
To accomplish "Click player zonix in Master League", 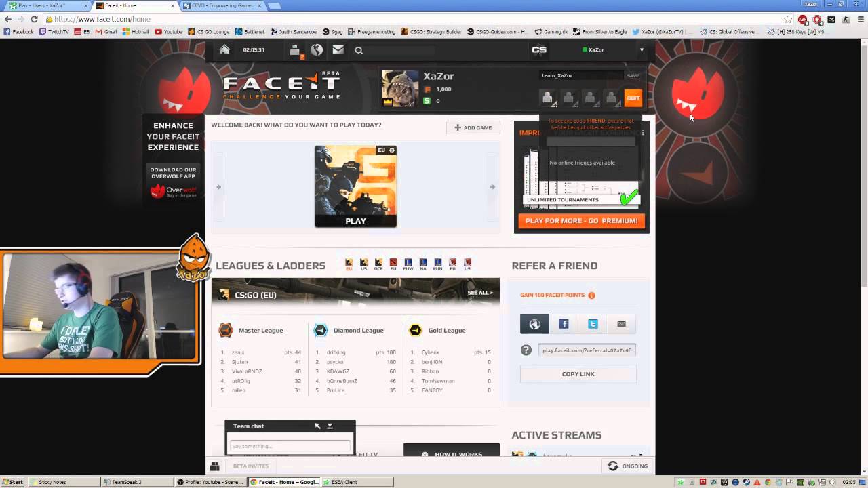I will pyautogui.click(x=238, y=352).
